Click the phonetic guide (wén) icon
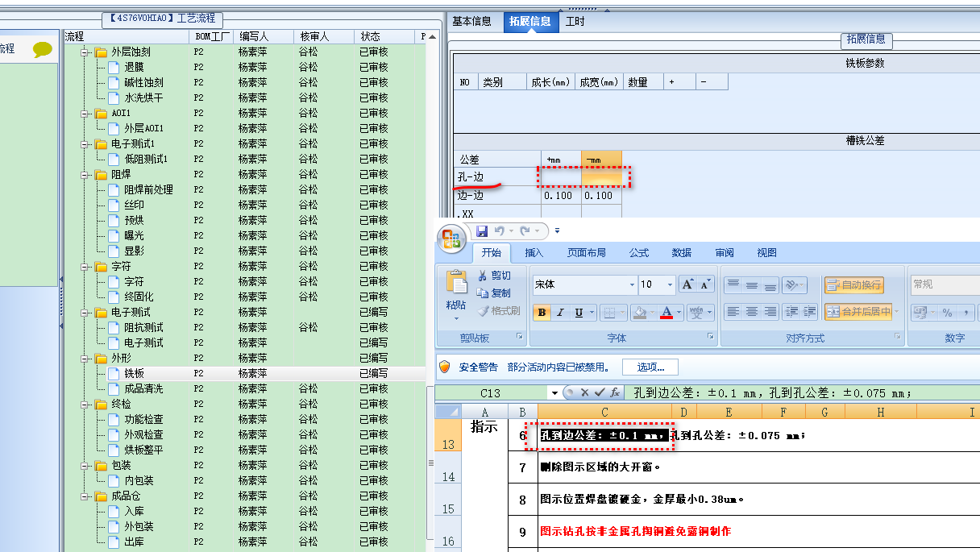980x552 pixels. point(696,313)
